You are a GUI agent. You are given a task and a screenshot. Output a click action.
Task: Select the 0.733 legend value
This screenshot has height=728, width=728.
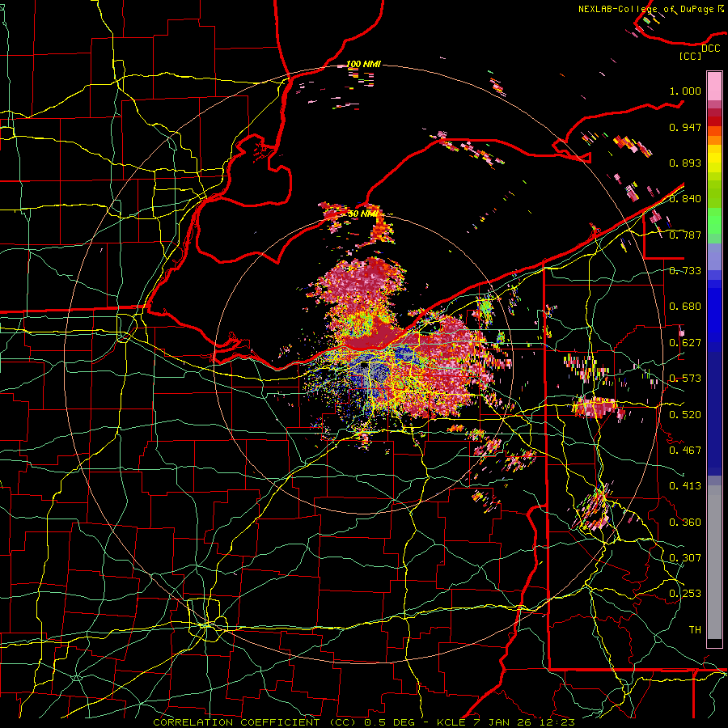685,271
